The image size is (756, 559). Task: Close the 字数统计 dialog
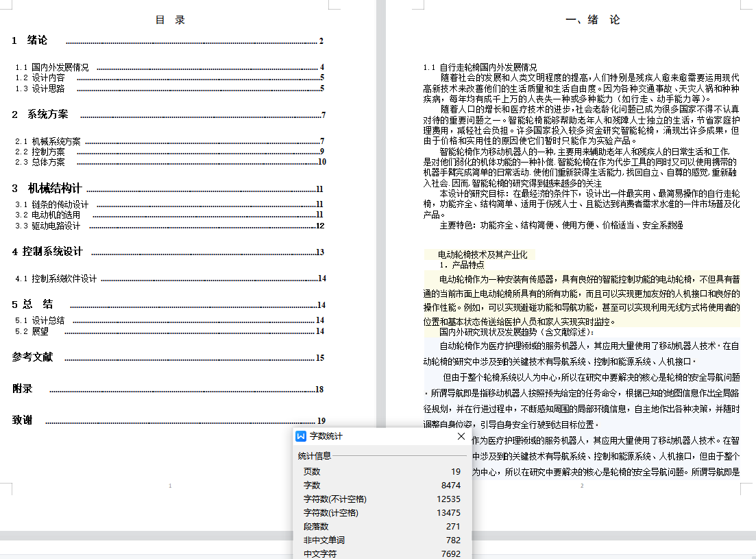pyautogui.click(x=461, y=436)
